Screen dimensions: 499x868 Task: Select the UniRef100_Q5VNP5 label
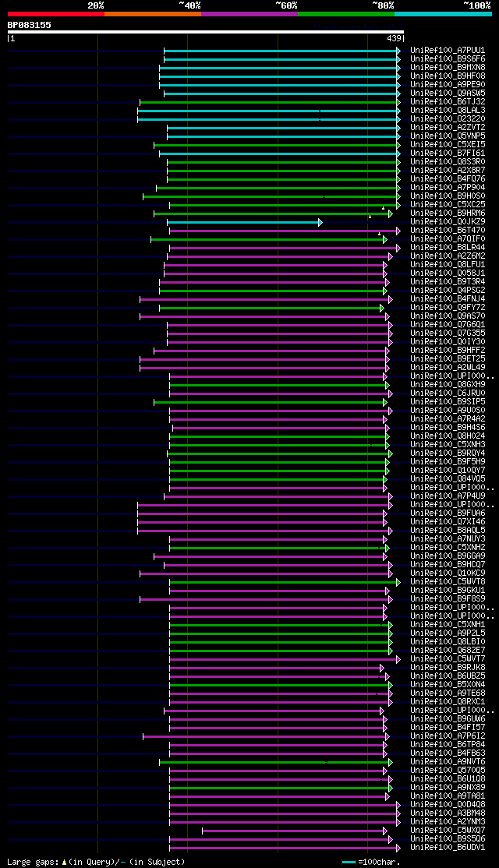[x=448, y=136]
